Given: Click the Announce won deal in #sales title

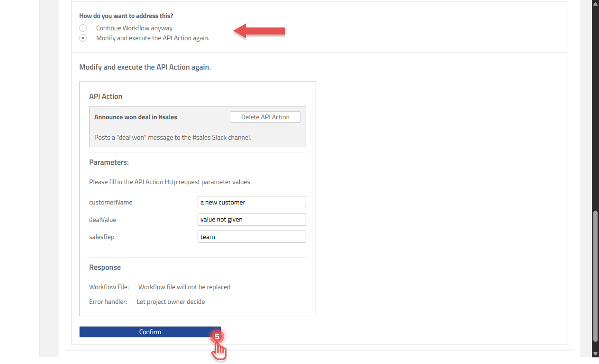Looking at the screenshot, I should 136,117.
